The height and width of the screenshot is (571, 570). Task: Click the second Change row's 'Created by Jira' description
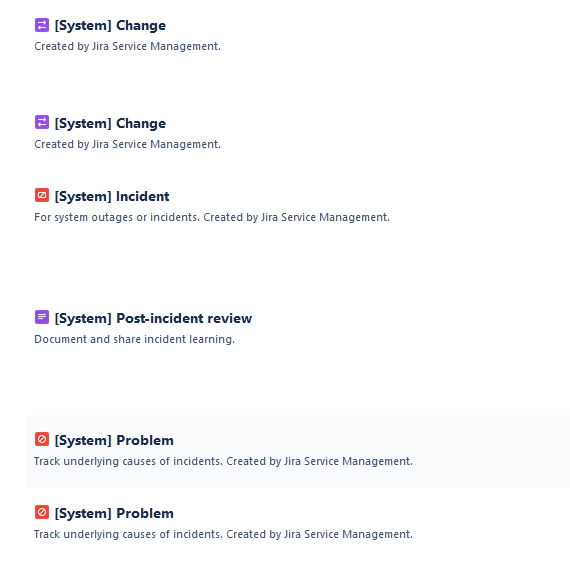pyautogui.click(x=127, y=145)
